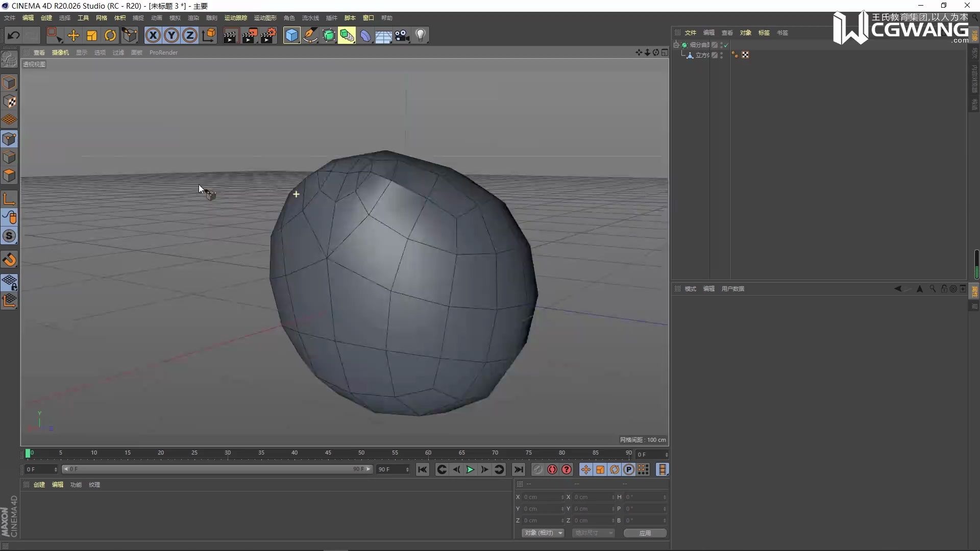
Task: Click the 应用 apply button
Action: click(645, 533)
